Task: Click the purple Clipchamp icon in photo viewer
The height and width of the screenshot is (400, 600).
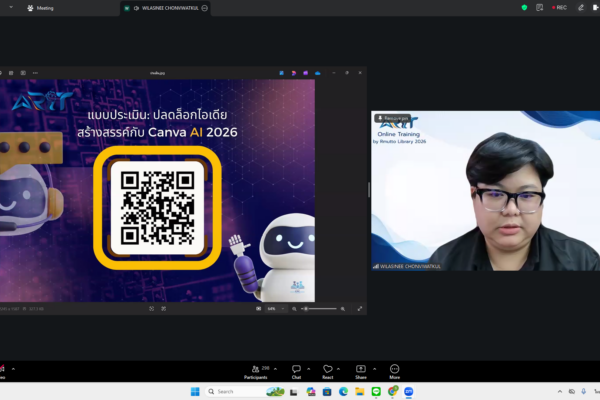Action: (x=305, y=73)
